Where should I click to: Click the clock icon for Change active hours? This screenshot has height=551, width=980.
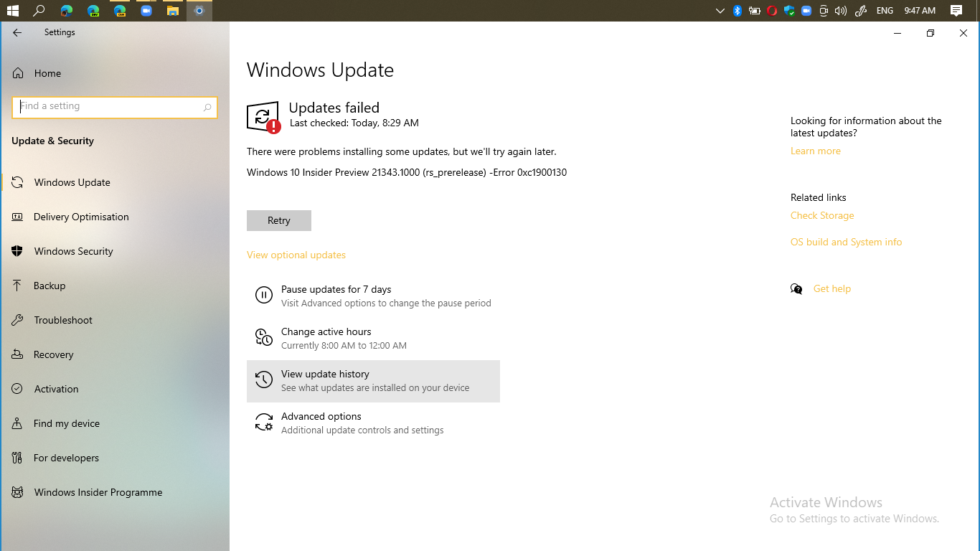(x=264, y=337)
